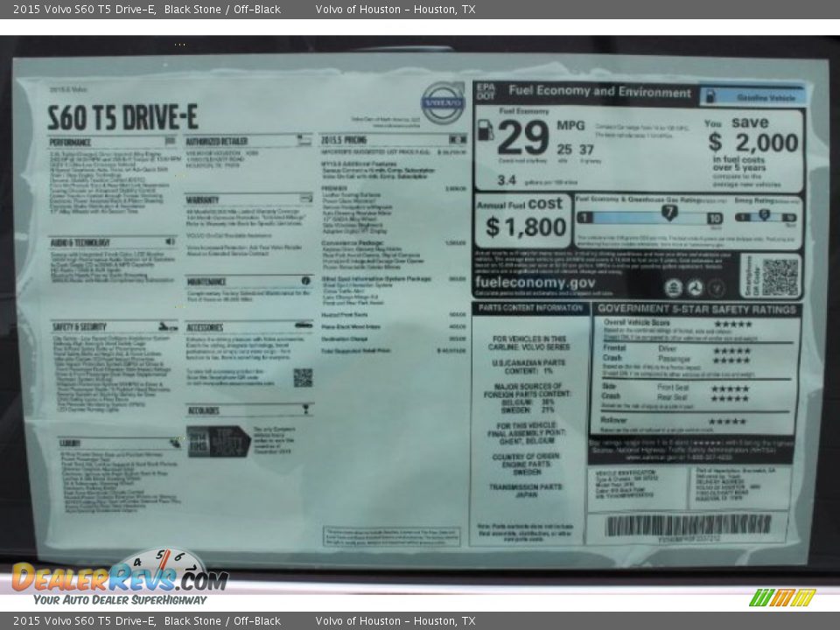Click the Greenhouse Gas Rating slider marker at 7

[669, 211]
